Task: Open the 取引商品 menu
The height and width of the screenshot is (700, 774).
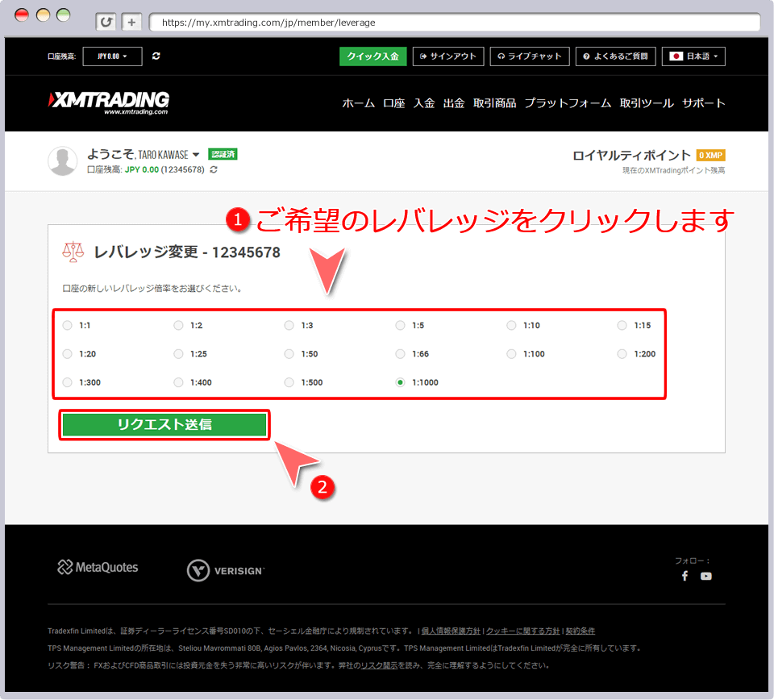Action: point(494,103)
